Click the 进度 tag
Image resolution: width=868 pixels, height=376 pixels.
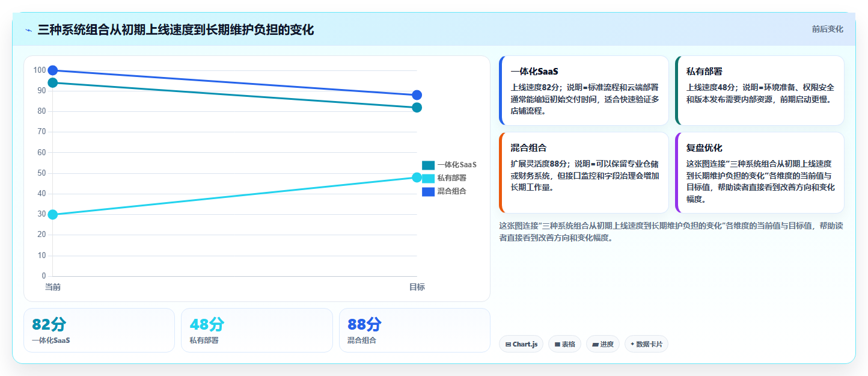[x=603, y=344]
